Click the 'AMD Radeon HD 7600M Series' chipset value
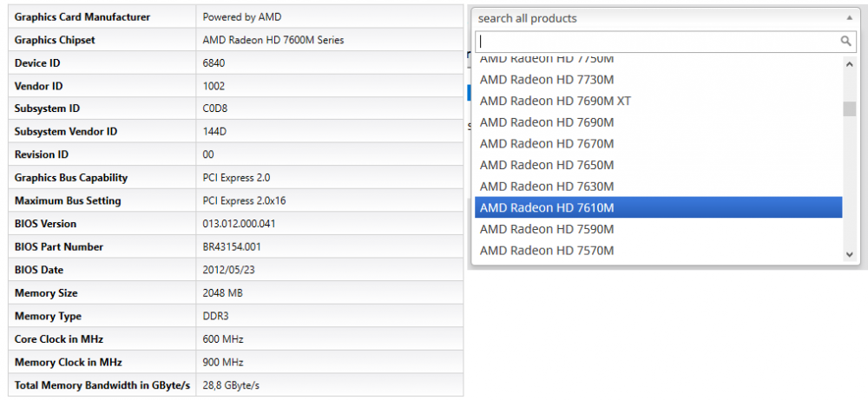This screenshot has width=868, height=400. click(273, 40)
